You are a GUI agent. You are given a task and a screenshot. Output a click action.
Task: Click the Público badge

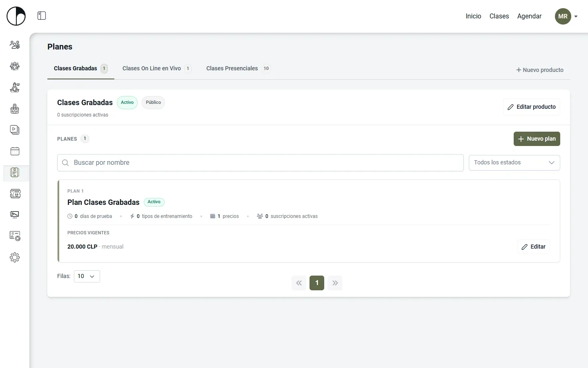[x=153, y=103]
